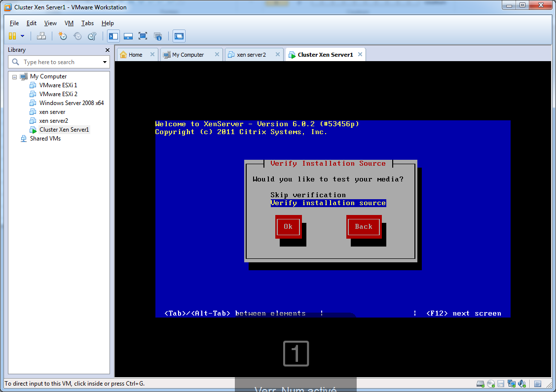Click the hard disk status bar icon

pyautogui.click(x=480, y=384)
